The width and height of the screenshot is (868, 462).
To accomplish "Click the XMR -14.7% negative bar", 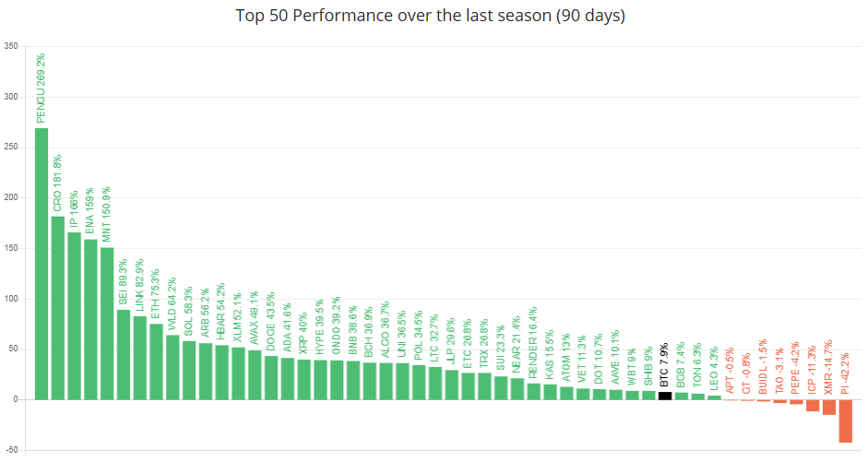I will click(829, 407).
